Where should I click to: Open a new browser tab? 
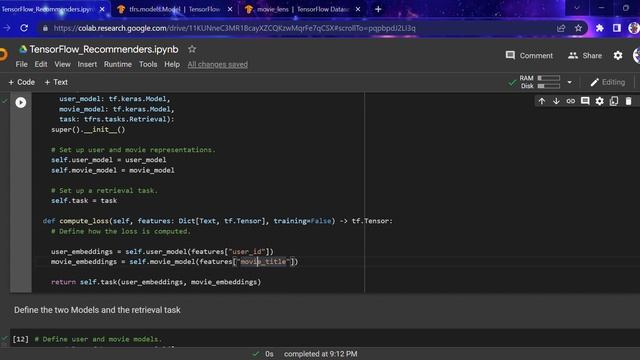(x=378, y=9)
